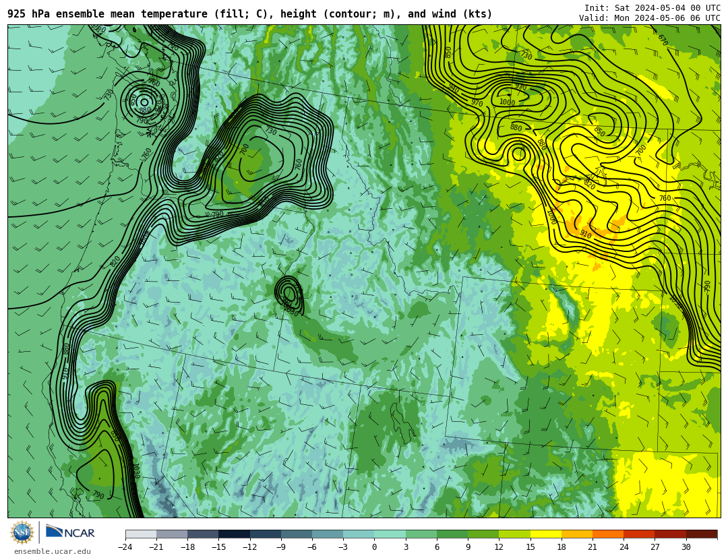Viewport: 728px width, 560px height.
Task: Click the -12 to -9 colorbar swatch
Action: (266, 534)
